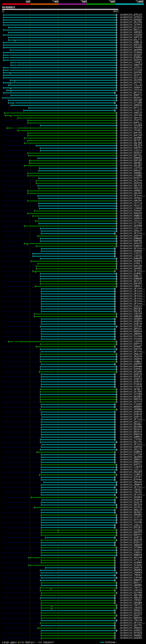Select hit label UniRef100_B6T3Y0
The height and width of the screenshot is (644, 146).
pyautogui.click(x=131, y=93)
